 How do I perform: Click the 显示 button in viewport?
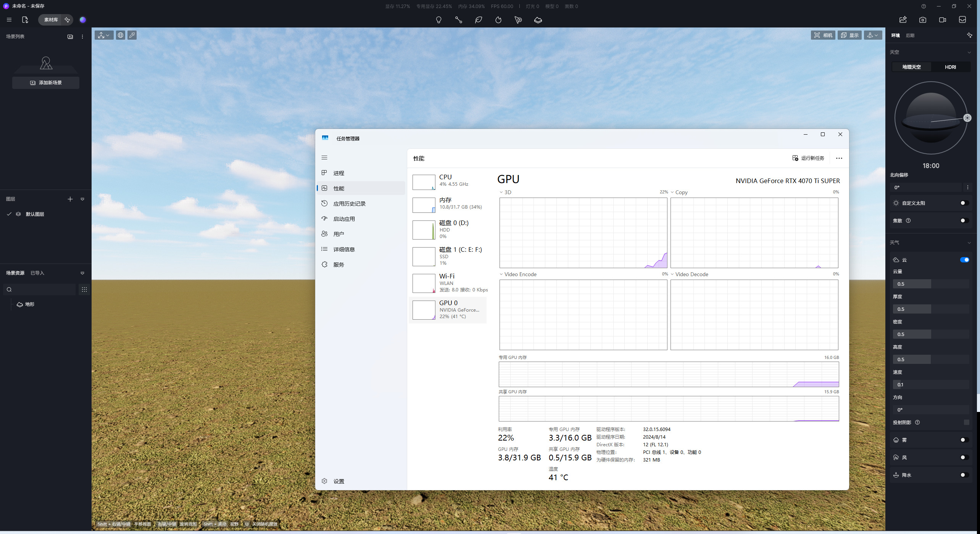pos(850,35)
